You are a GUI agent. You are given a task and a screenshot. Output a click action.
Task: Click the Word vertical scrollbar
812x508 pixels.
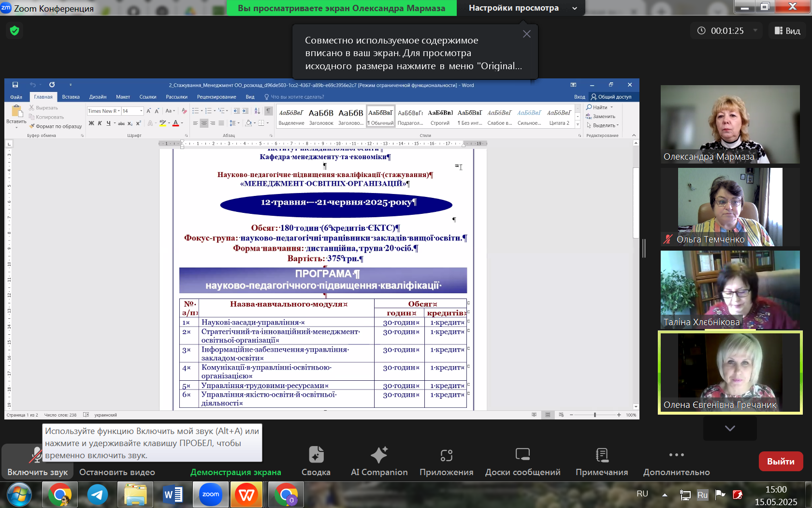(636, 203)
